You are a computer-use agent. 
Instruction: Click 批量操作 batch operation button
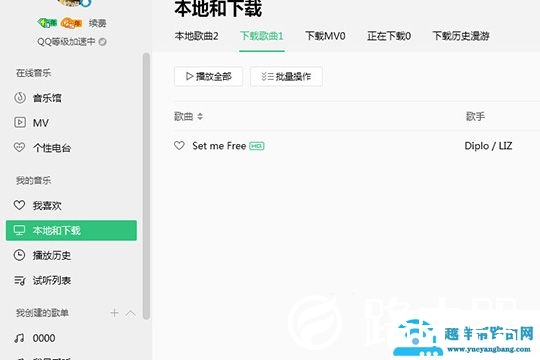tap(286, 76)
